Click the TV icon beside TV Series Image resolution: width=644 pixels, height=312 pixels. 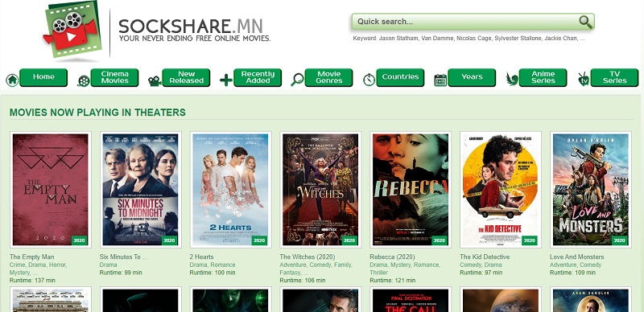583,80
